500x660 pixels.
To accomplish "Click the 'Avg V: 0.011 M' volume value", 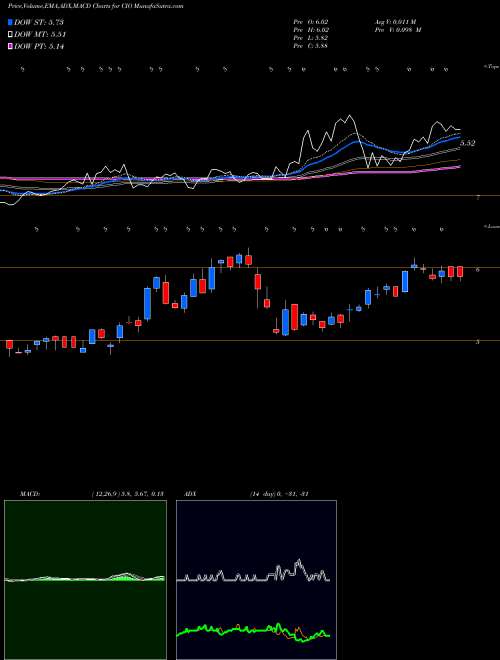I will point(395,21).
